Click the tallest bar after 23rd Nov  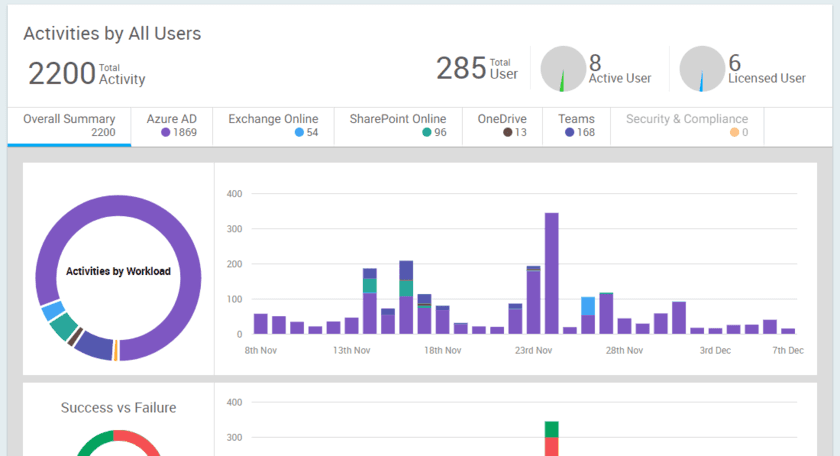point(551,272)
